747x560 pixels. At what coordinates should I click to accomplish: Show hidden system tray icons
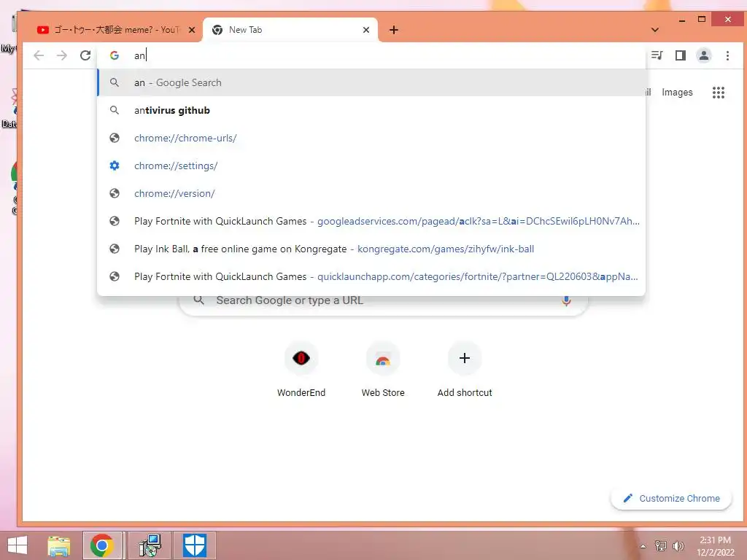pos(643,546)
